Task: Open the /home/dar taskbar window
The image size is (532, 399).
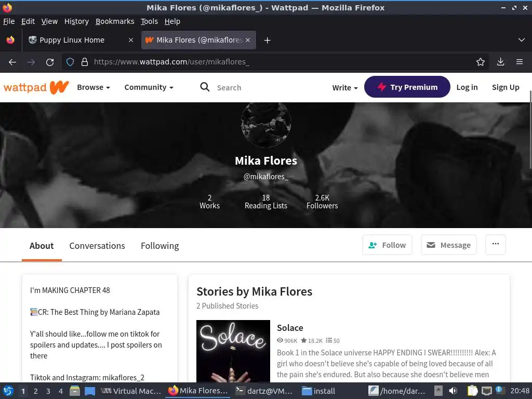Action: pyautogui.click(x=397, y=391)
